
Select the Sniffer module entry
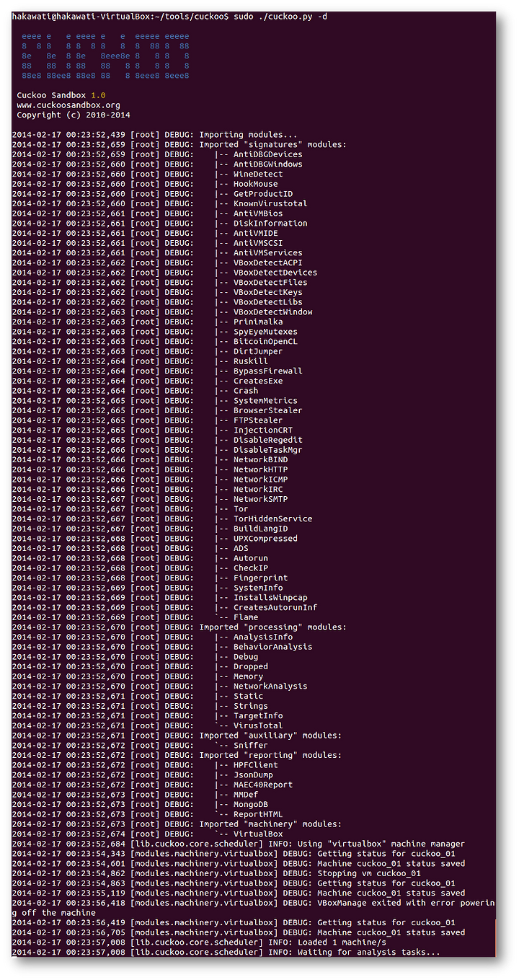pyautogui.click(x=251, y=746)
